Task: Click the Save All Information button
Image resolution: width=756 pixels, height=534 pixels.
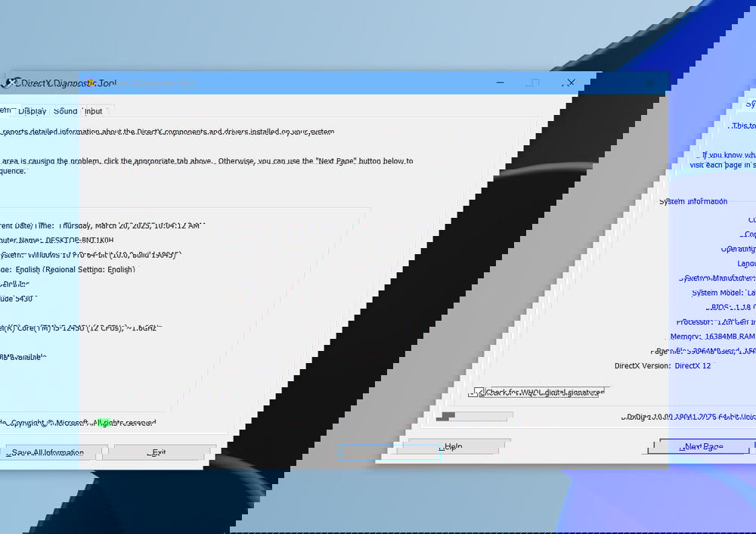Action: (48, 452)
